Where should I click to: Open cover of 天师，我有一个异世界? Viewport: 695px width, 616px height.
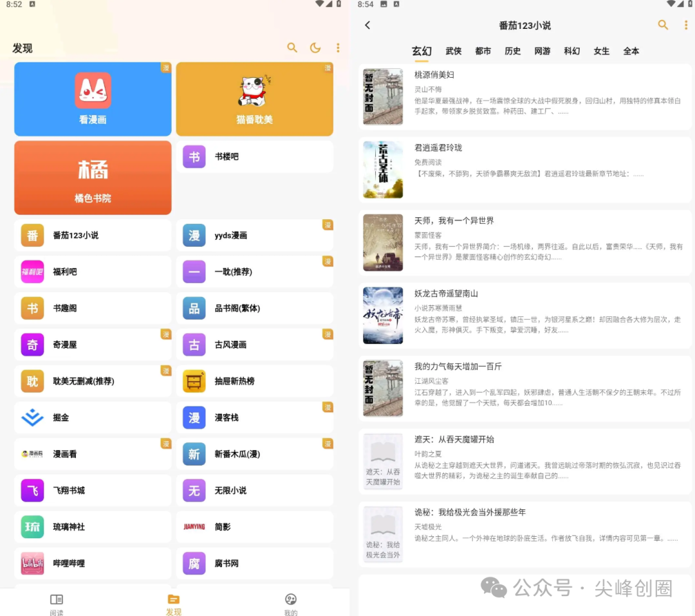click(x=383, y=242)
